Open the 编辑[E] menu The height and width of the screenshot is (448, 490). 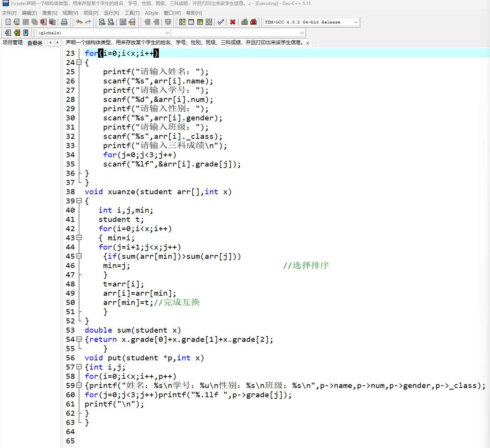(x=29, y=13)
